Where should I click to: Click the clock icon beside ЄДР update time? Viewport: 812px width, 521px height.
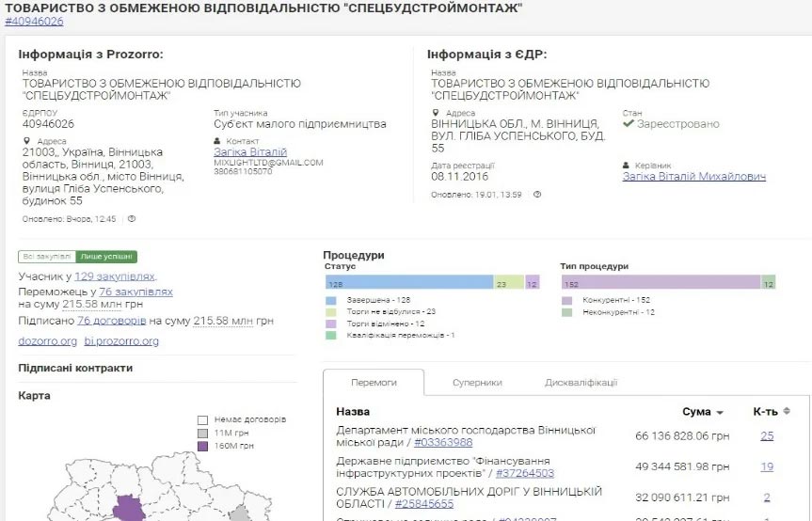537,195
